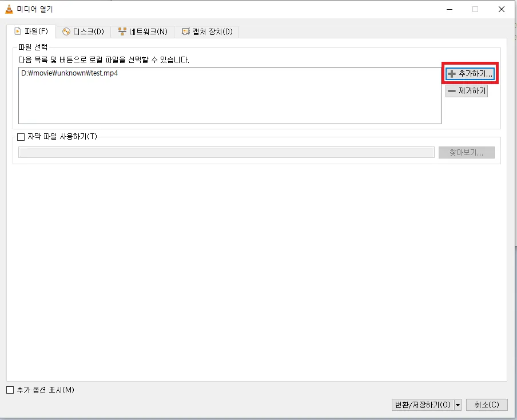Click the disabled 찾아보기 browse field area
The width and height of the screenshot is (517, 420).
click(466, 152)
